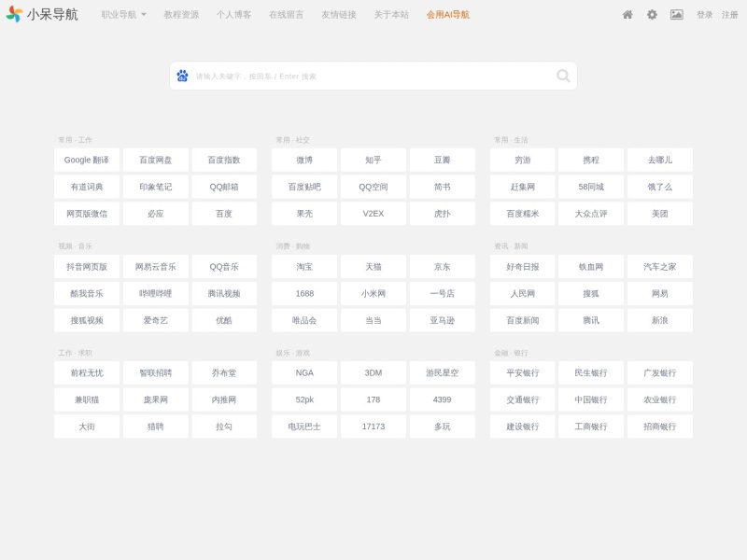
Task: Expand the 职业导航 dropdown menu
Action: point(124,15)
